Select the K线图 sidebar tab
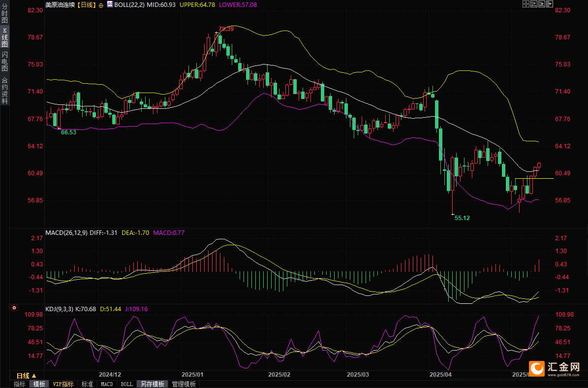This screenshot has height=388, width=588. tap(4, 37)
